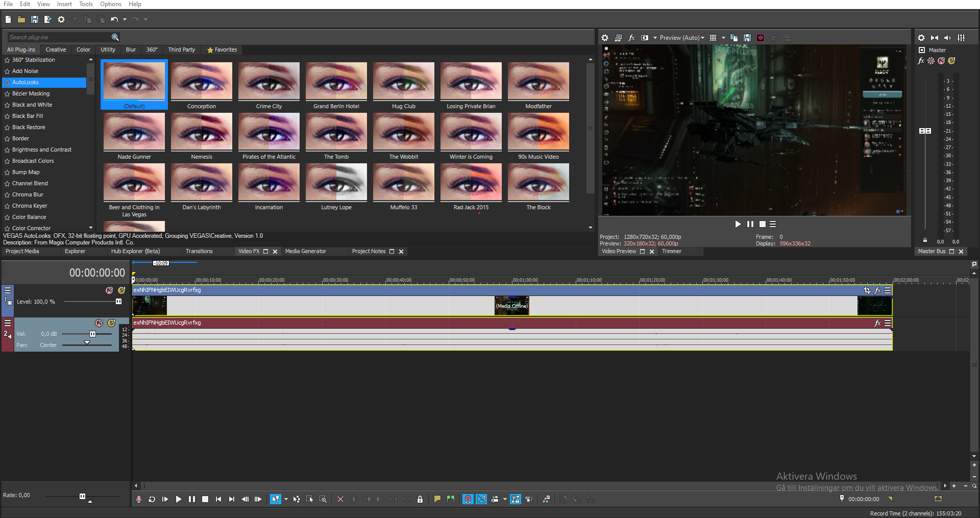The width and height of the screenshot is (980, 518).
Task: Click the Event Pan/Crop icon on video clip
Action: [867, 290]
